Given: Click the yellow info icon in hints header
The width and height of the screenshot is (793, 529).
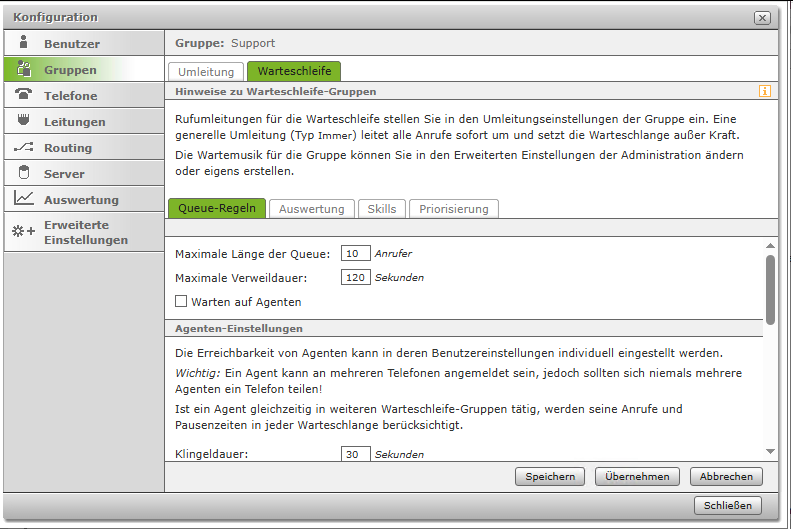Looking at the screenshot, I should coord(765,91).
